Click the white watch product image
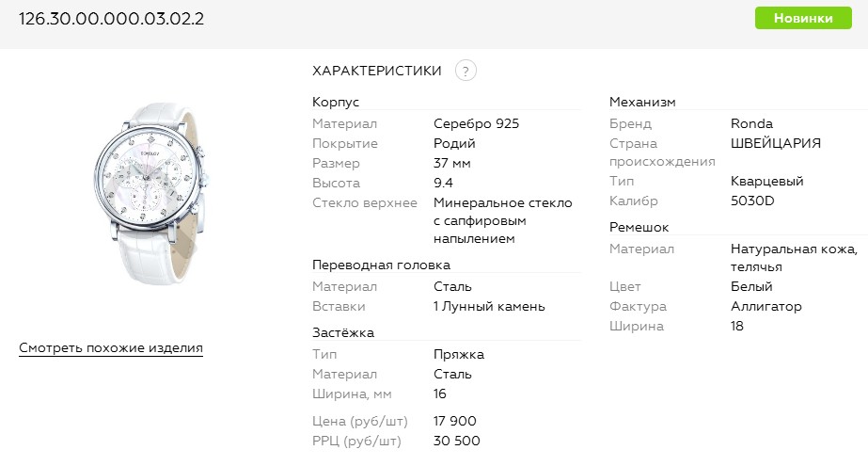 [150, 200]
